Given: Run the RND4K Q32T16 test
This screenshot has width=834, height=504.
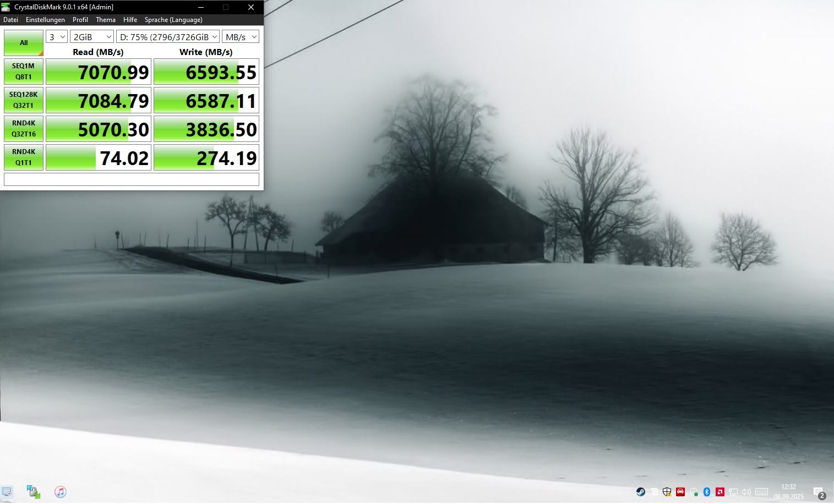Looking at the screenshot, I should coord(24,129).
